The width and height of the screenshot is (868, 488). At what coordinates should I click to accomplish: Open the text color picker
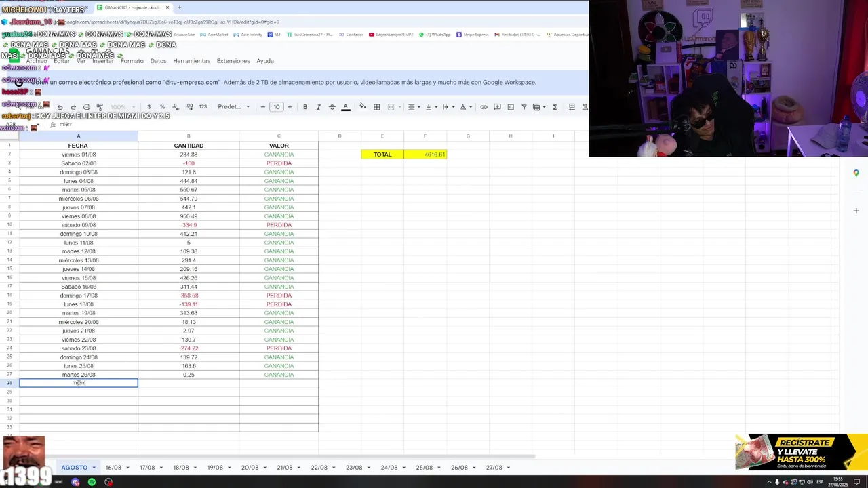click(345, 107)
